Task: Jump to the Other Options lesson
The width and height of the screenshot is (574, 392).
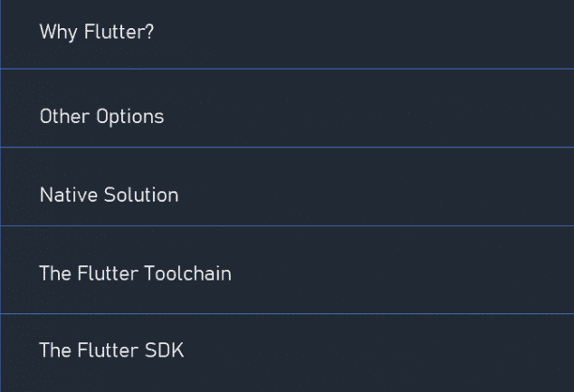Action: [287, 108]
